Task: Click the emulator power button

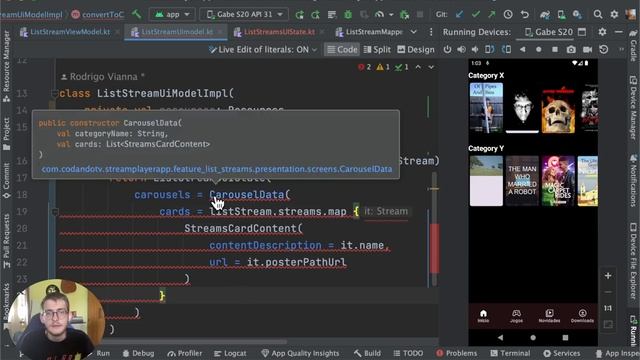Action: coord(447,49)
